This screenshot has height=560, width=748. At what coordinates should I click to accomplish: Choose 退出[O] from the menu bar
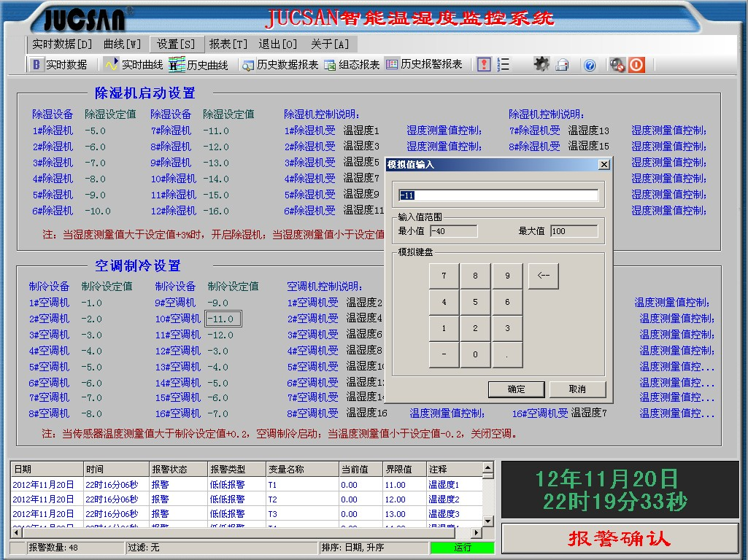tap(278, 44)
